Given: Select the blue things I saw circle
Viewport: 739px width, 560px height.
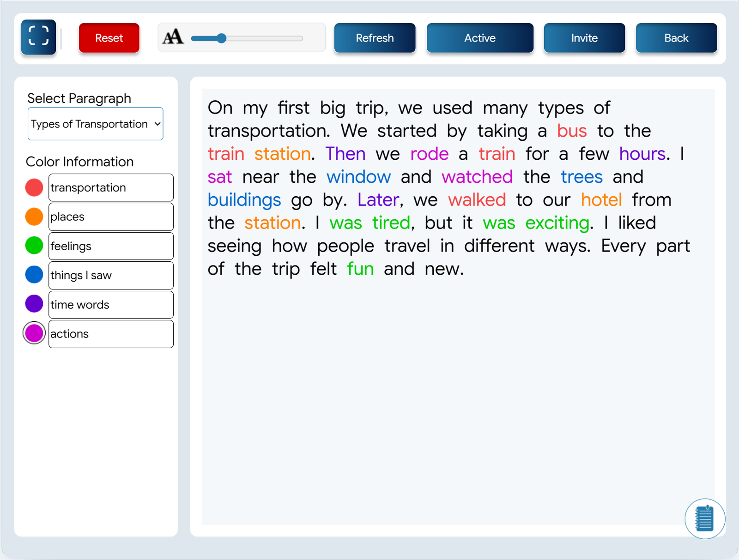Looking at the screenshot, I should click(x=34, y=275).
